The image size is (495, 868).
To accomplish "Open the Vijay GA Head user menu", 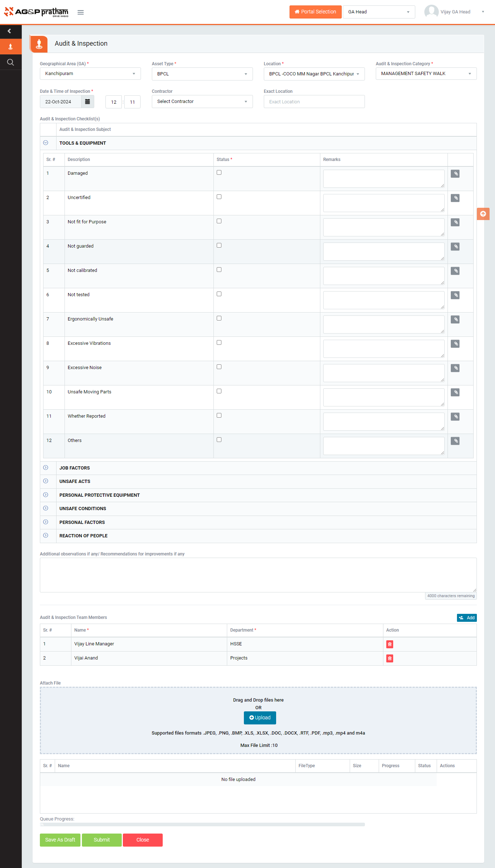I will (455, 12).
